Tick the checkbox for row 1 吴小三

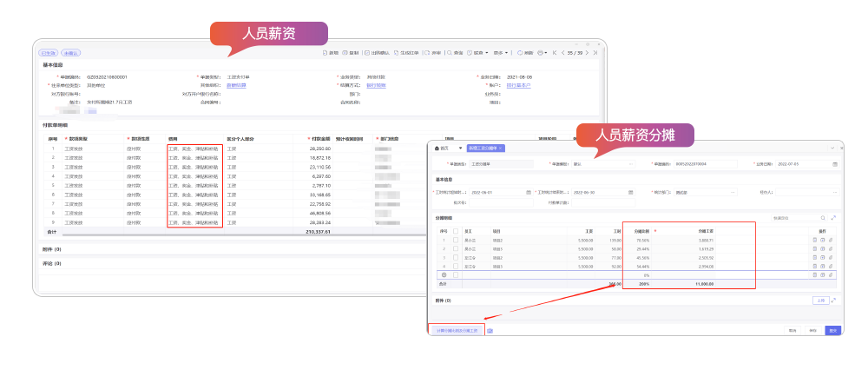(456, 240)
